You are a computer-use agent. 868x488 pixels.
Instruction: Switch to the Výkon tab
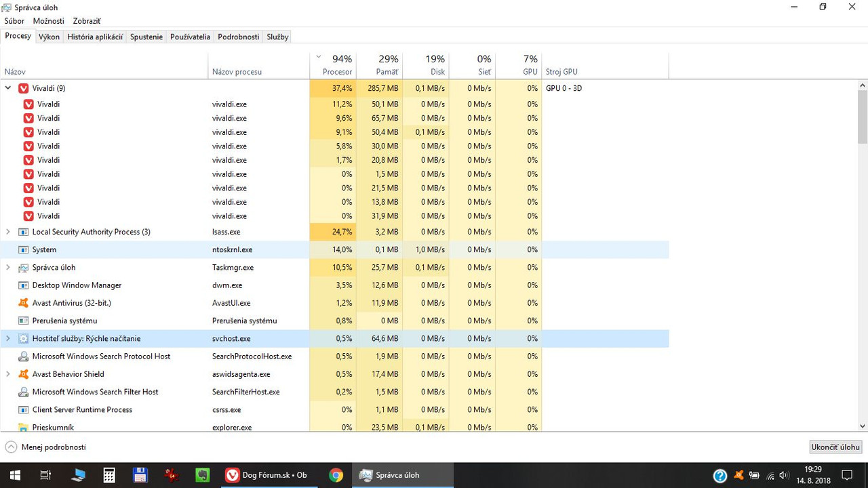49,37
